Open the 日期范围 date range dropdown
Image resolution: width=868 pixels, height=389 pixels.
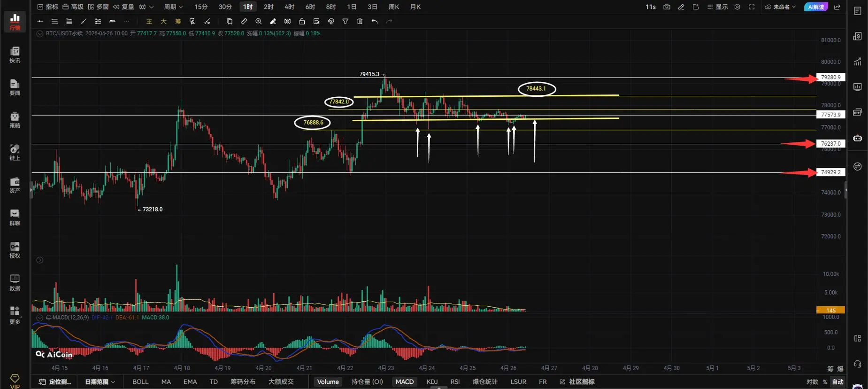click(x=100, y=382)
